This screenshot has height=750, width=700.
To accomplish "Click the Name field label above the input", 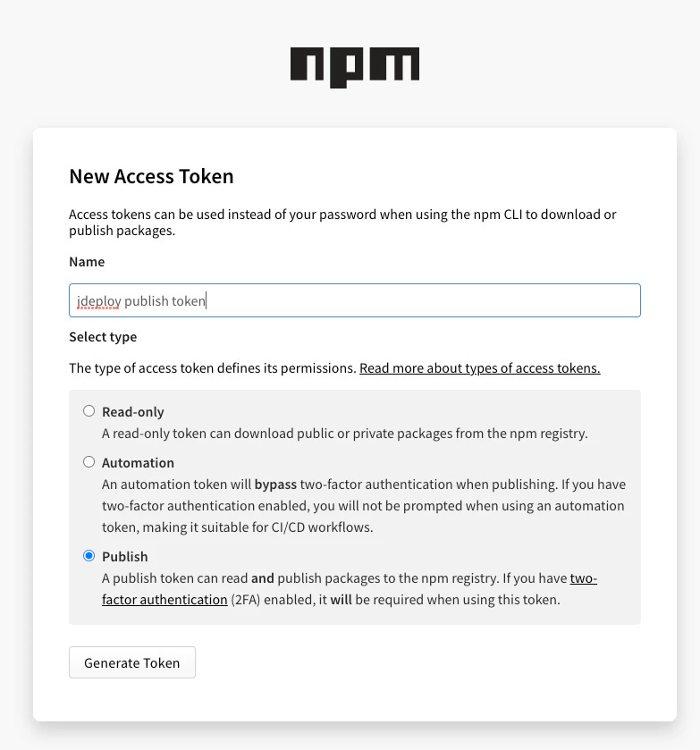I will pyautogui.click(x=87, y=262).
